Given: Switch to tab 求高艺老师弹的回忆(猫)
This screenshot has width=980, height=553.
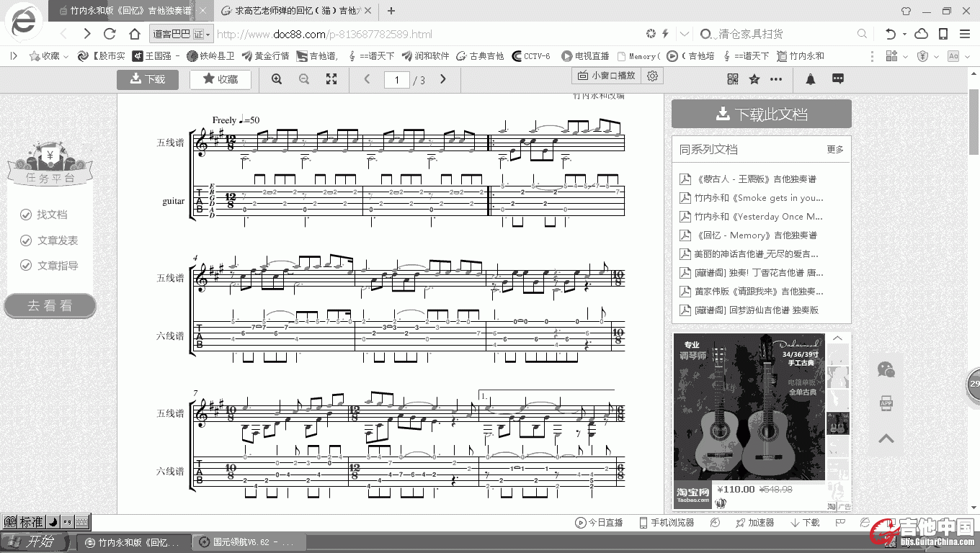Looking at the screenshot, I should click(298, 11).
